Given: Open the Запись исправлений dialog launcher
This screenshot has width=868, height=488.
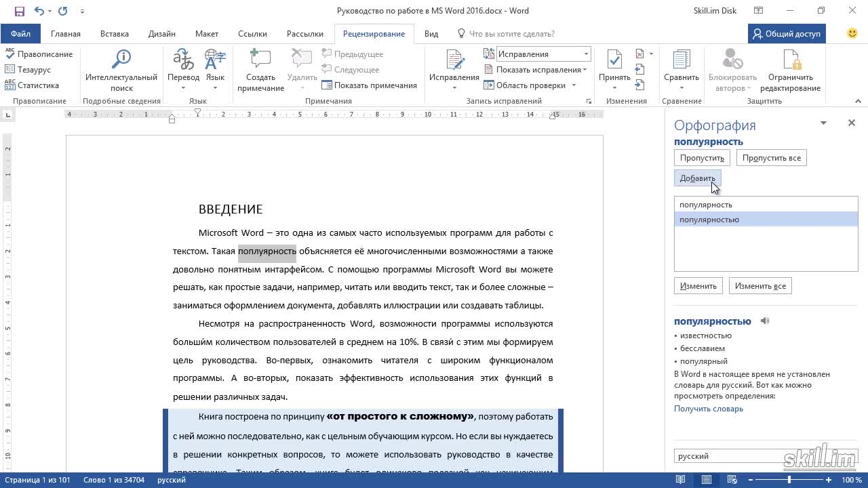Looking at the screenshot, I should click(589, 102).
